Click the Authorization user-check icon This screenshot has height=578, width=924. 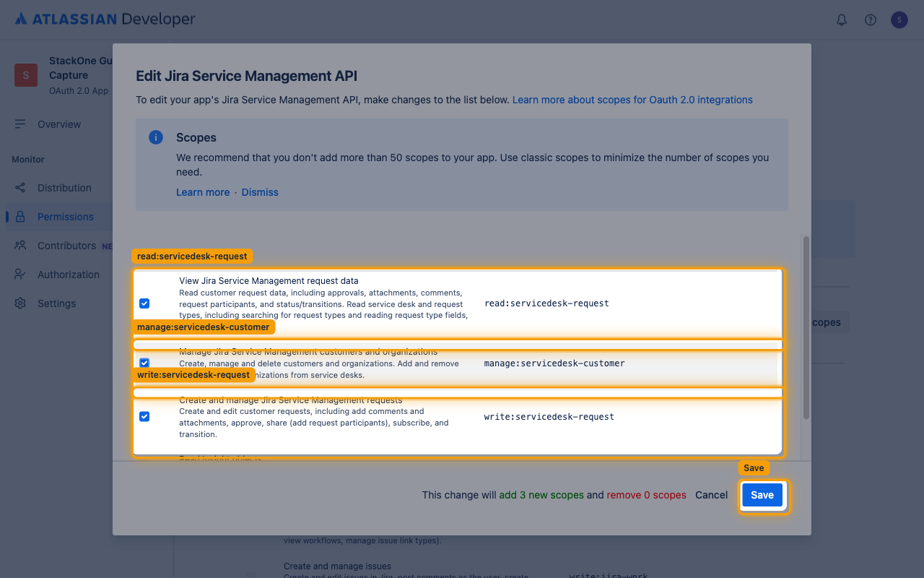pos(20,275)
